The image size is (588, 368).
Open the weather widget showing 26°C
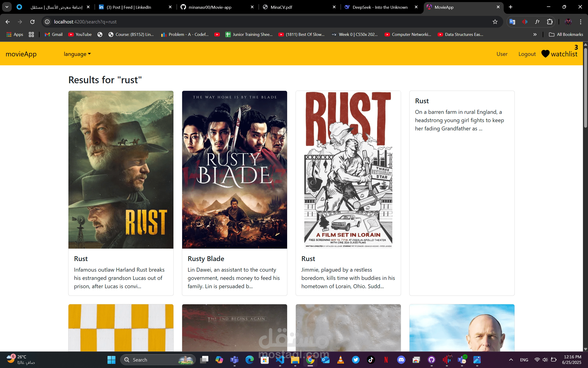pyautogui.click(x=21, y=360)
